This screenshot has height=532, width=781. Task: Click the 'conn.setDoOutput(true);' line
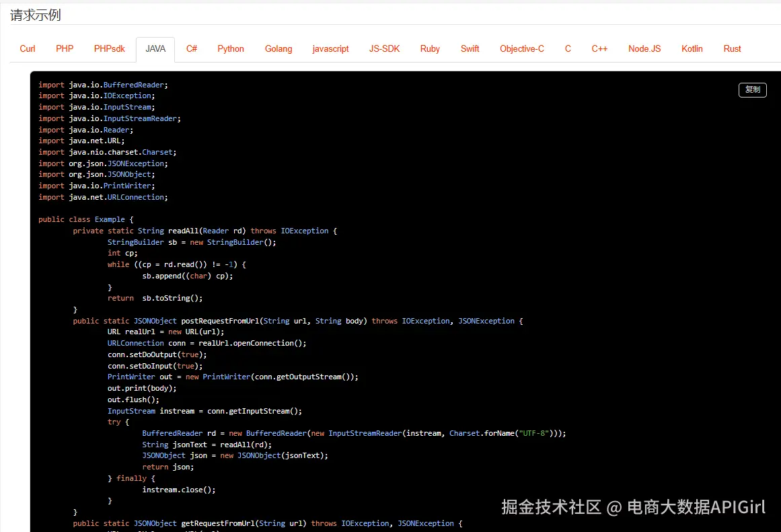(157, 354)
